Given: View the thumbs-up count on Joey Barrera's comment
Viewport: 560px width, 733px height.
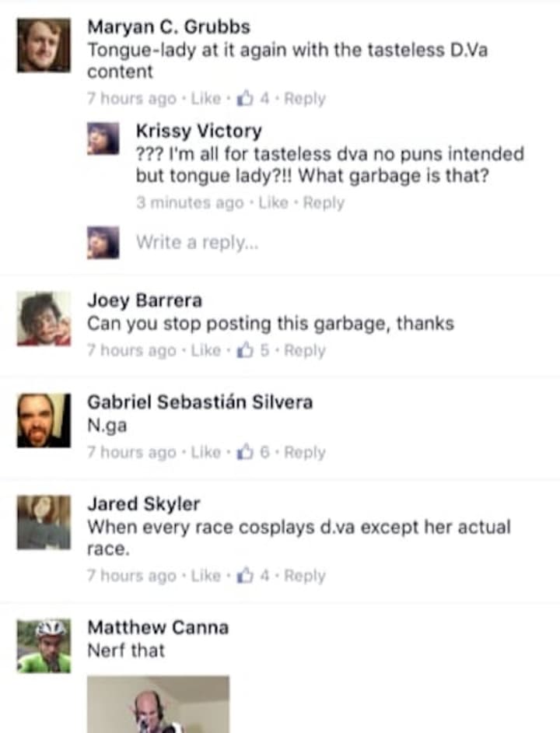Looking at the screenshot, I should [253, 350].
